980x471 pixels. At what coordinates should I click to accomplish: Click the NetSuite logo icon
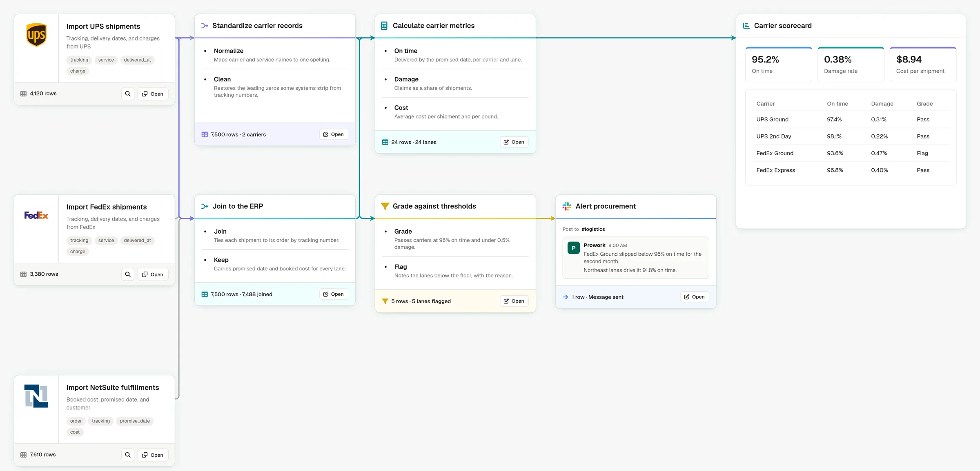(36, 396)
